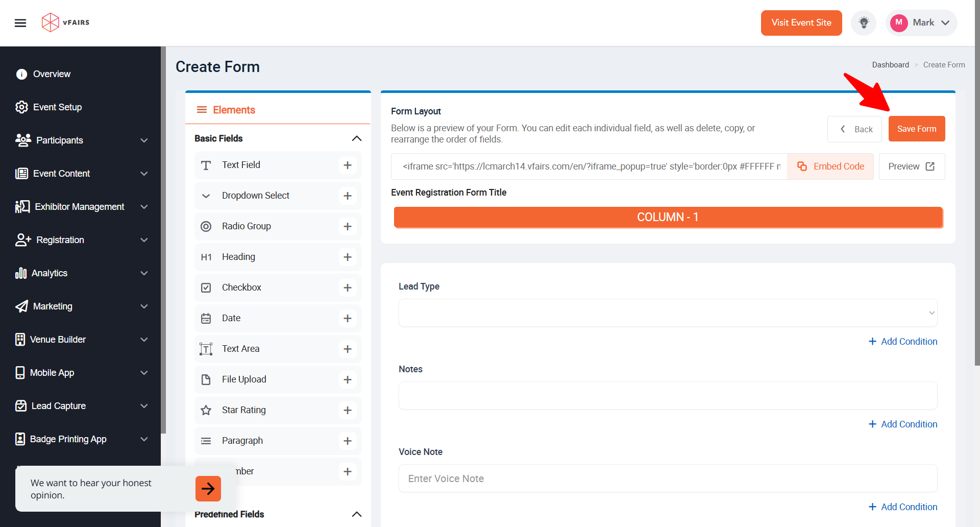
Task: Open the form Preview
Action: (912, 166)
